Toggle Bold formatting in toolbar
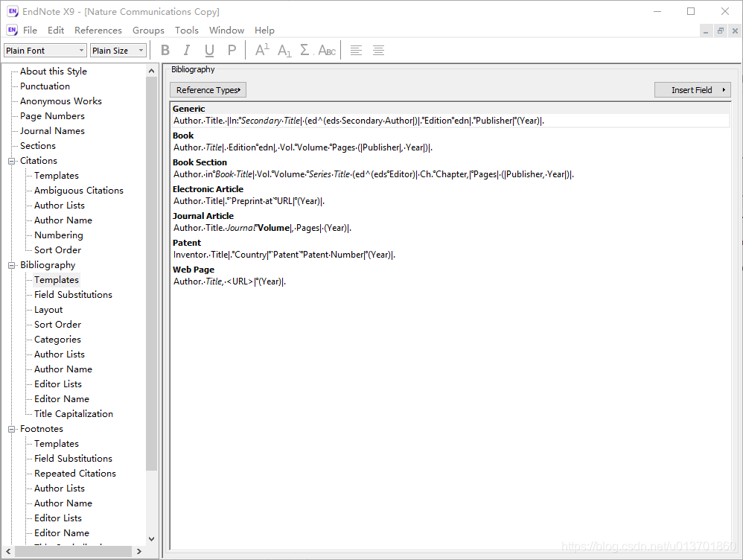 click(x=165, y=50)
